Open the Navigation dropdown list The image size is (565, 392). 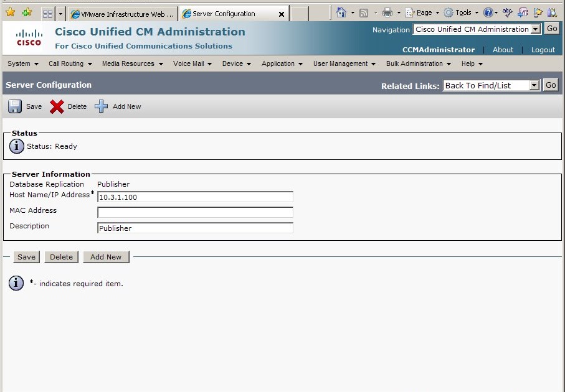[477, 29]
